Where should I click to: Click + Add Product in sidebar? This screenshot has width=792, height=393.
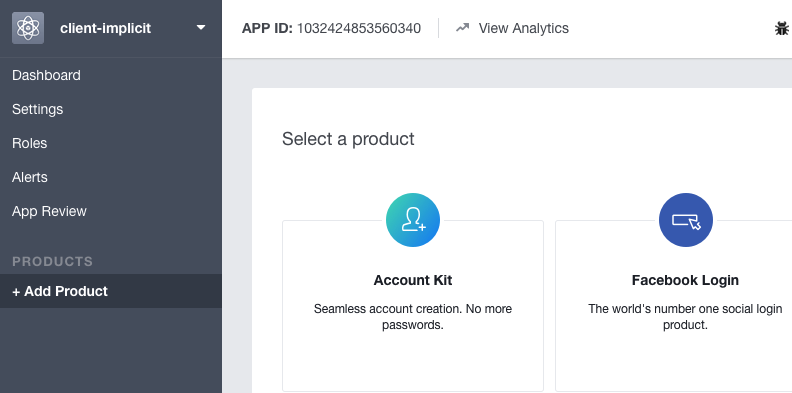point(111,291)
